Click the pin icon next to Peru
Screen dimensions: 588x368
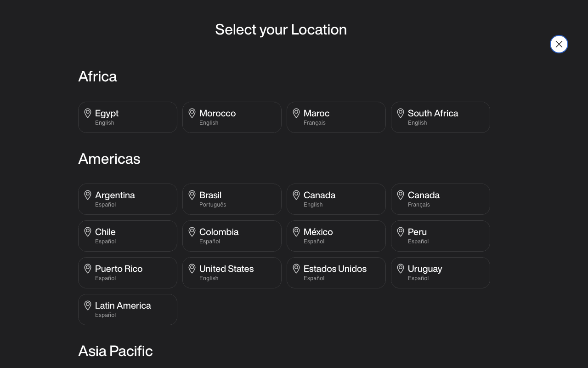point(401,232)
